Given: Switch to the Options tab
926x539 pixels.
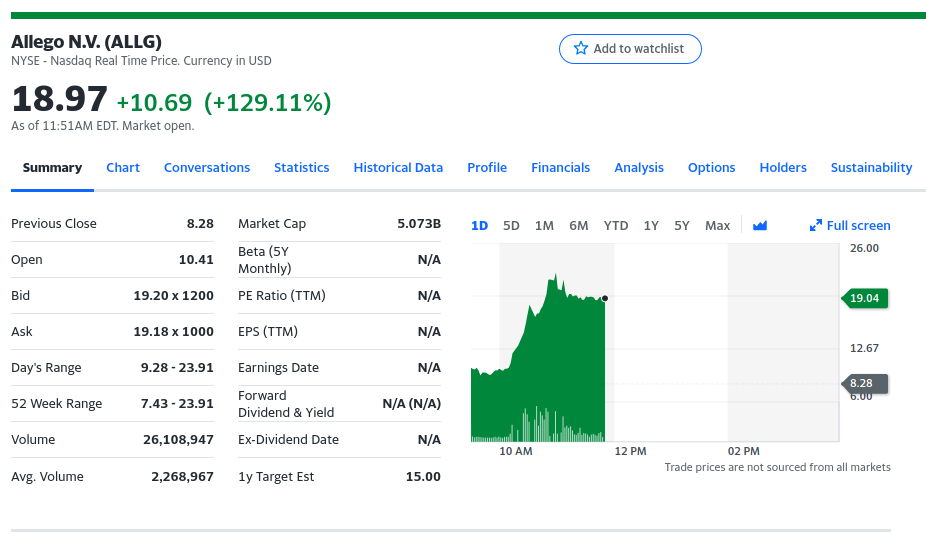Looking at the screenshot, I should pyautogui.click(x=712, y=168).
